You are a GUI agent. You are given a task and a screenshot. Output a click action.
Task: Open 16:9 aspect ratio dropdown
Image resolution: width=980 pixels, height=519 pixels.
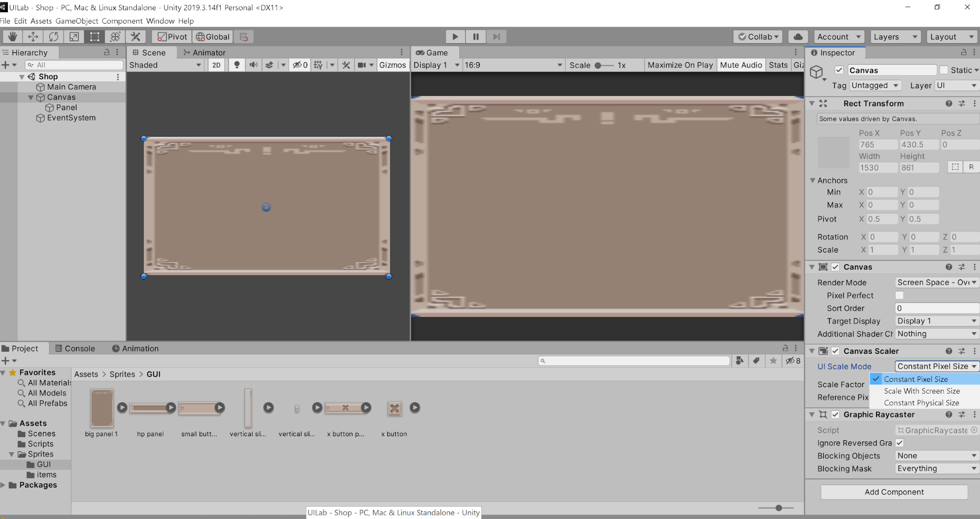[x=513, y=65]
